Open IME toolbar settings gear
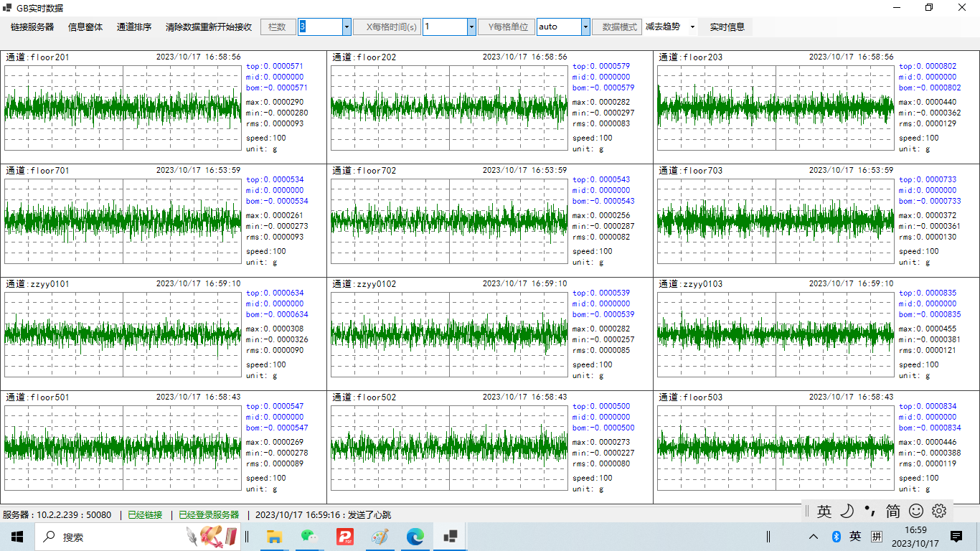Viewport: 980px width, 551px height. point(939,511)
